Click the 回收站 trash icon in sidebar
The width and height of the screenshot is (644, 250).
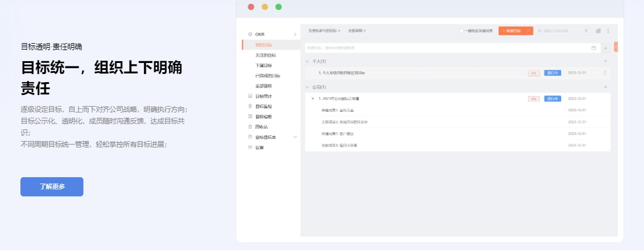click(250, 126)
